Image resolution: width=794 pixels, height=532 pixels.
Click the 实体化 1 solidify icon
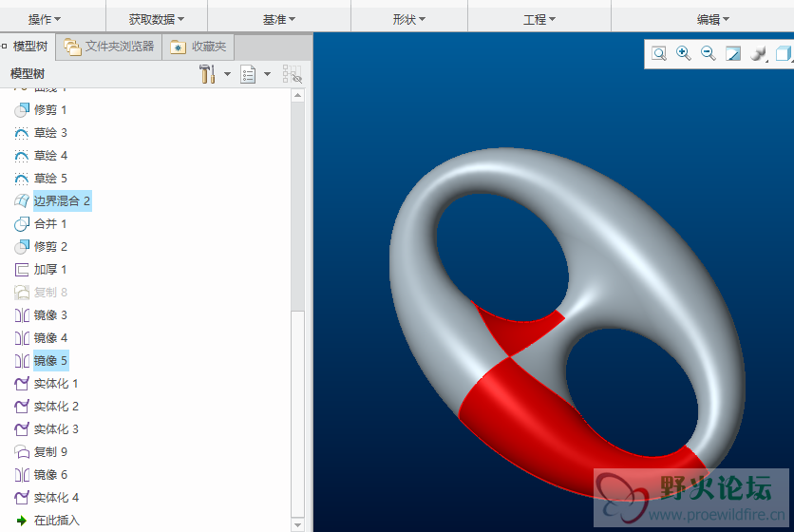(21, 384)
